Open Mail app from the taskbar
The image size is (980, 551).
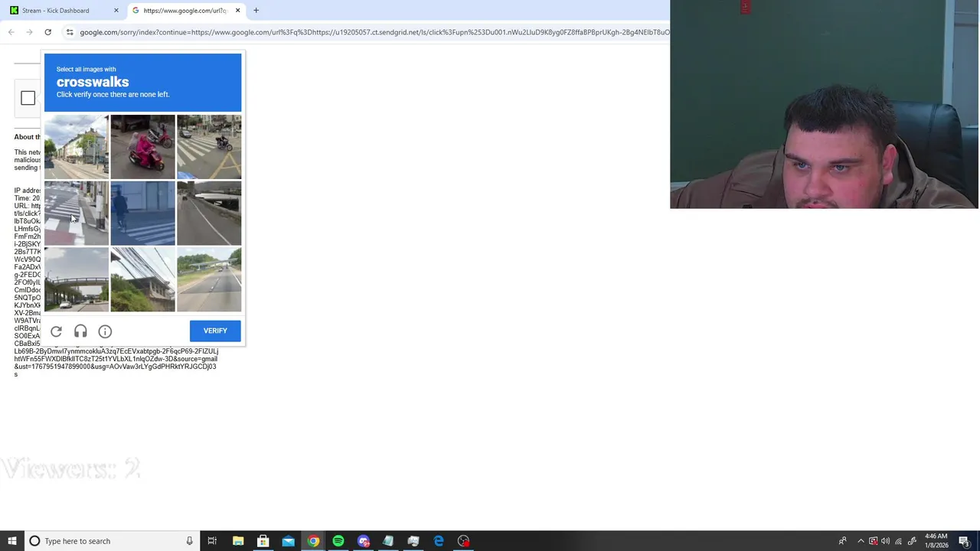[x=288, y=541]
